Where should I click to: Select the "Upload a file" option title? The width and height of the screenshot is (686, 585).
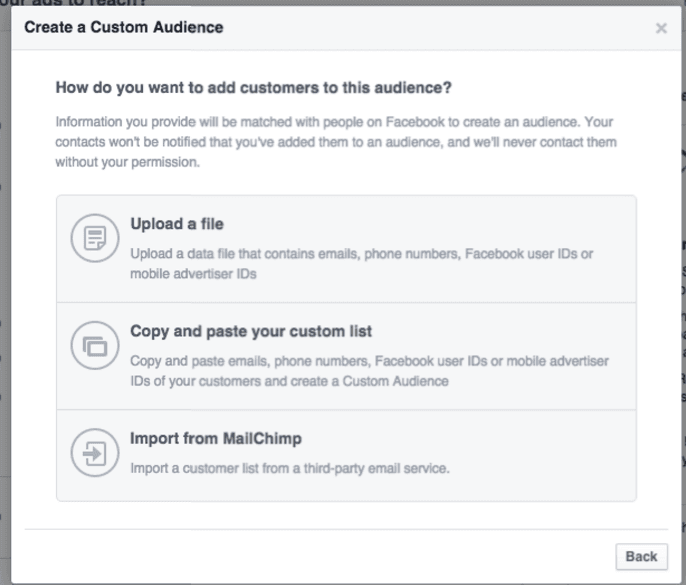click(x=168, y=224)
